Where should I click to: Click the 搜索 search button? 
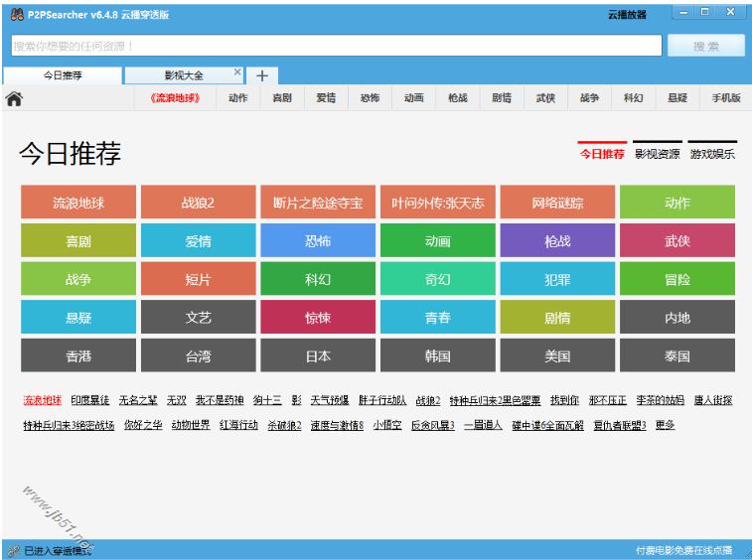tap(706, 46)
